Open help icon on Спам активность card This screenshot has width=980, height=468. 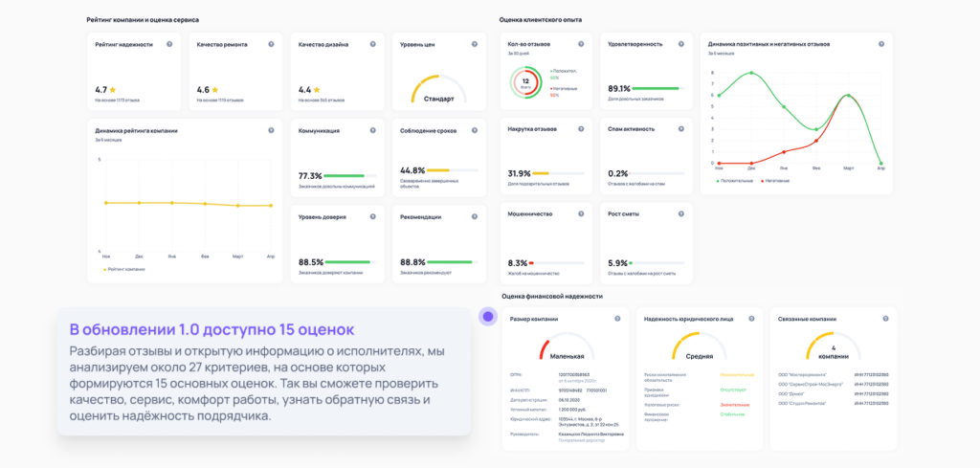click(x=680, y=128)
